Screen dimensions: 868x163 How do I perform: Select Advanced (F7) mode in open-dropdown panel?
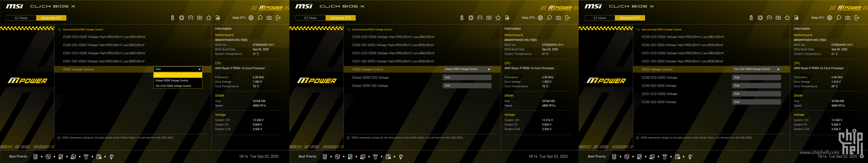pos(51,18)
